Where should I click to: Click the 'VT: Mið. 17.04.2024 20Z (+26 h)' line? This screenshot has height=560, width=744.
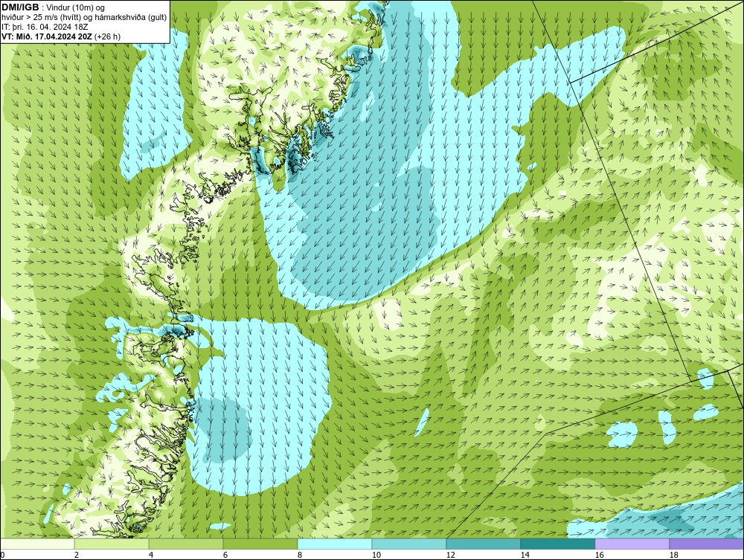tap(61, 36)
